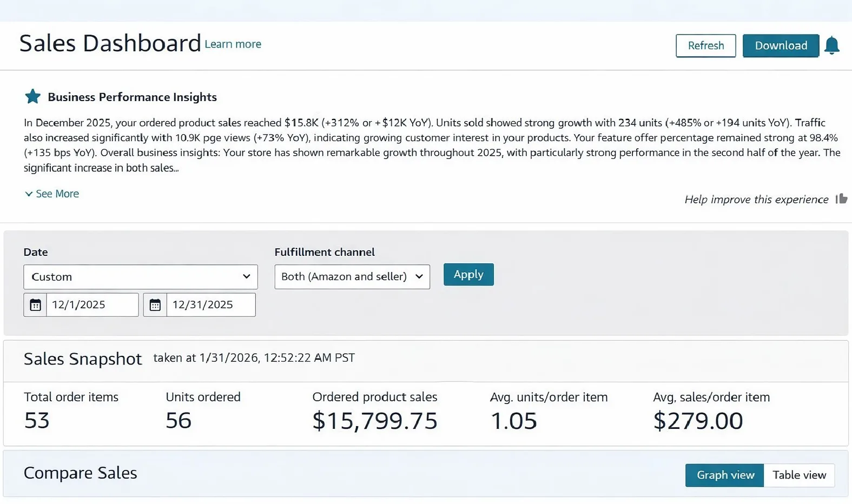Focus the 12/31/2025 end date field
Viewport: 852px width, 504px height.
tap(210, 305)
